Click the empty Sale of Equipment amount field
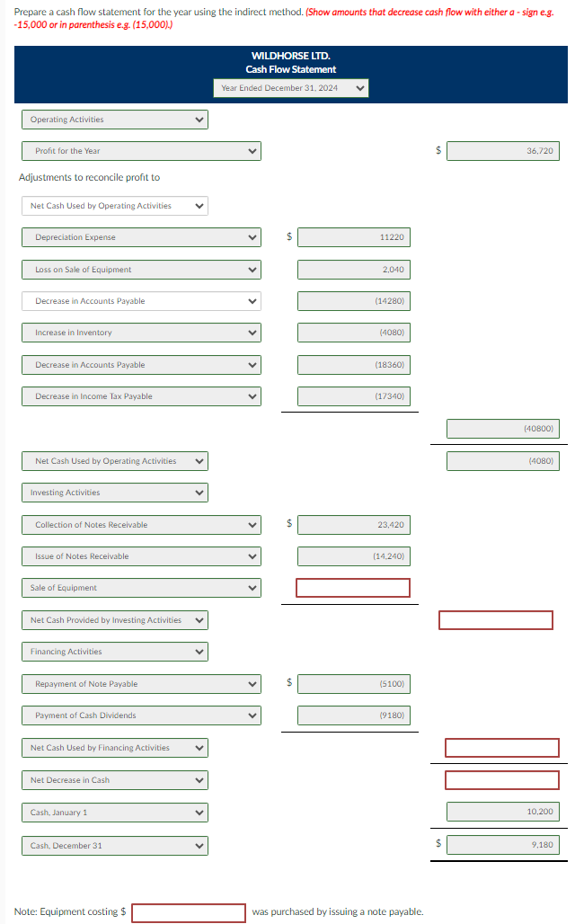Image resolution: width=575 pixels, height=924 pixels. click(353, 589)
